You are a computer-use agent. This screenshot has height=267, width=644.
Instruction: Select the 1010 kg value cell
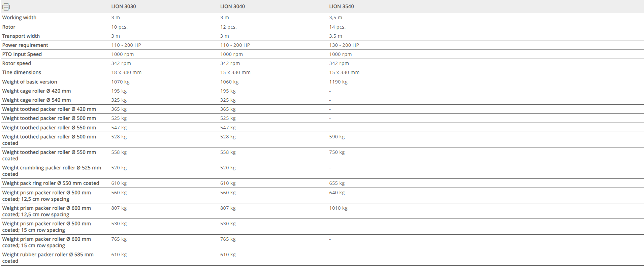tap(338, 208)
